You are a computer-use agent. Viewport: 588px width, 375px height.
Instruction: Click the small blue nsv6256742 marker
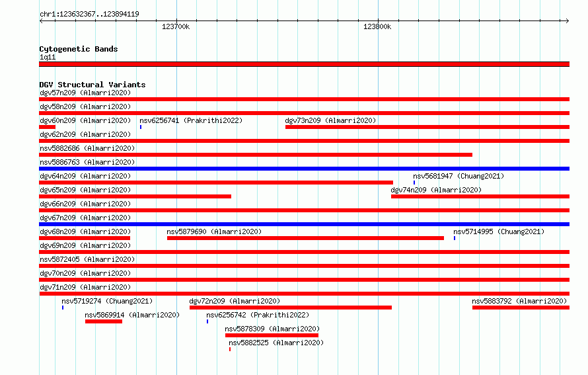click(x=207, y=321)
